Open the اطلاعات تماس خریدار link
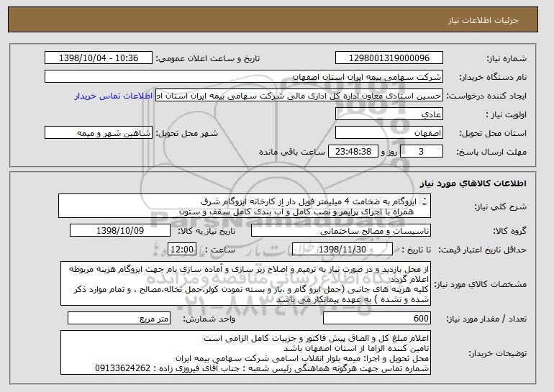The height and width of the screenshot is (392, 554). [114, 96]
